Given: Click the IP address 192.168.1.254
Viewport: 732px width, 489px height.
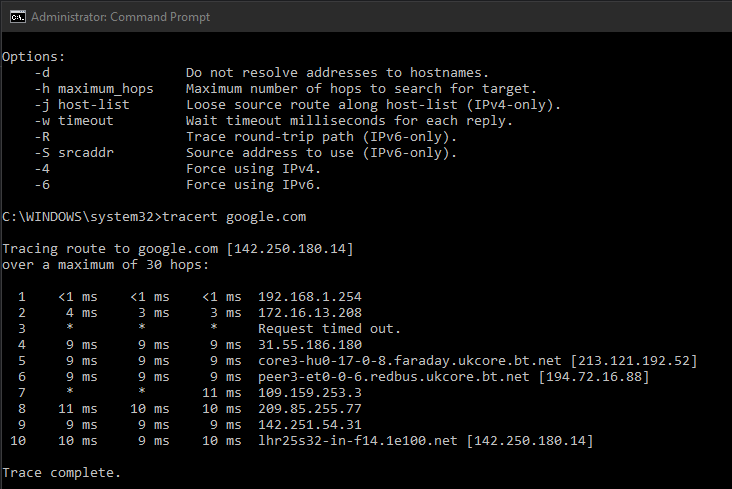Looking at the screenshot, I should pyautogui.click(x=309, y=297).
